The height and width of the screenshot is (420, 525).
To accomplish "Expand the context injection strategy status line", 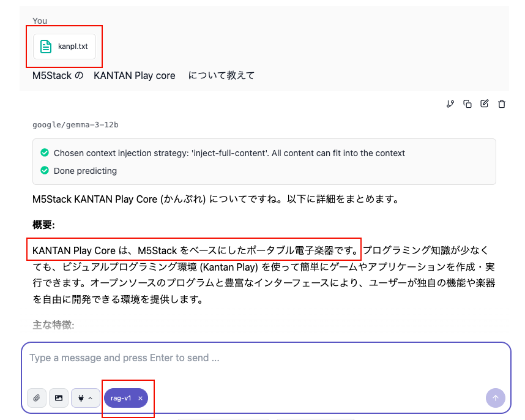I will [229, 153].
